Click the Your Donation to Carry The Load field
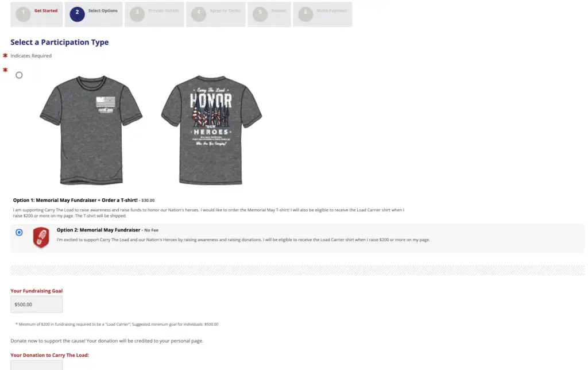This screenshot has width=588, height=370. click(36, 365)
